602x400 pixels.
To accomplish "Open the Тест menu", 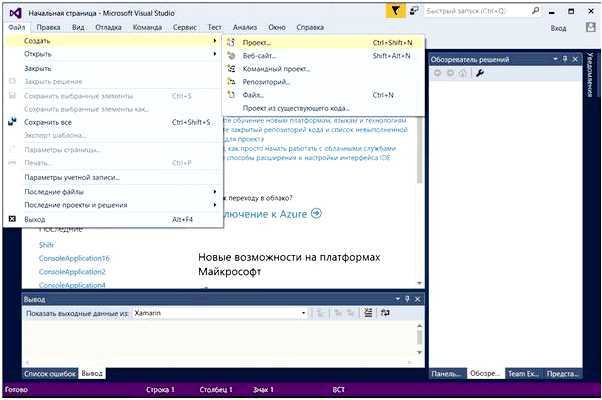I will click(x=215, y=27).
